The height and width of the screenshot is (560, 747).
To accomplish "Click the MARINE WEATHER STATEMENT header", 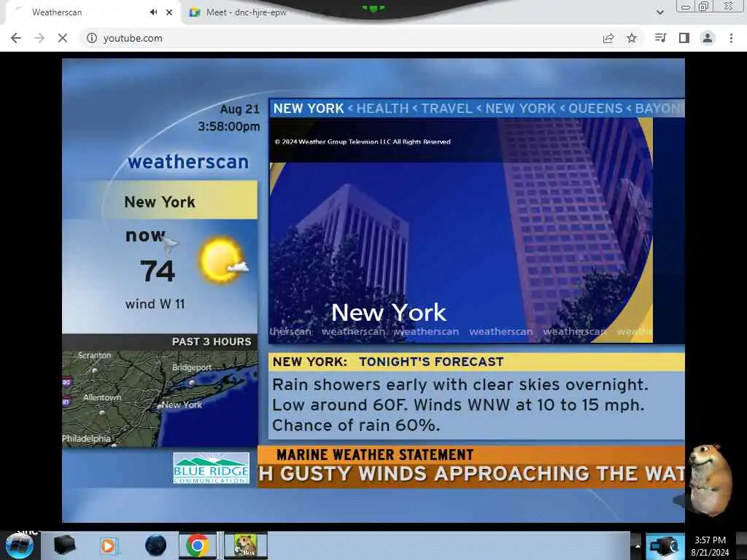I will [x=375, y=455].
